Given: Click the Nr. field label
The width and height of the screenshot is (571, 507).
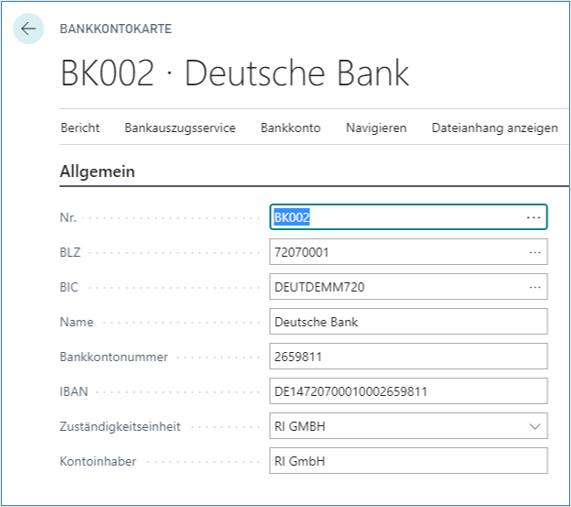Looking at the screenshot, I should tap(68, 217).
